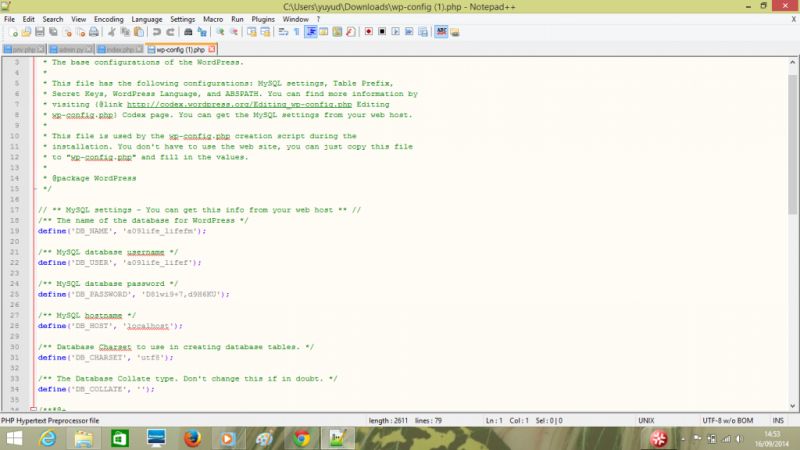The height and width of the screenshot is (450, 800).
Task: Open the Encoding menu
Action: point(109,19)
